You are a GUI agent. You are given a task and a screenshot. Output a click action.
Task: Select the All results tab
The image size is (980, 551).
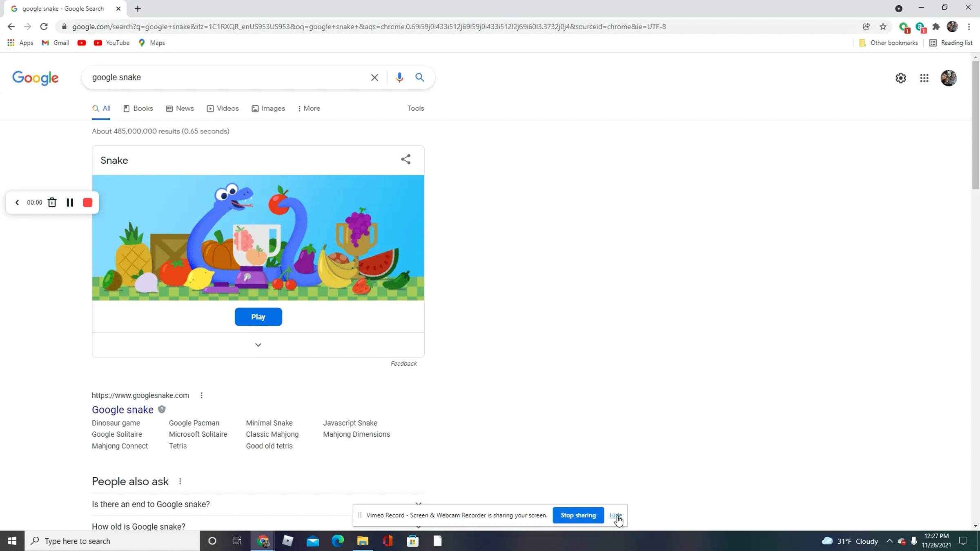(x=101, y=109)
